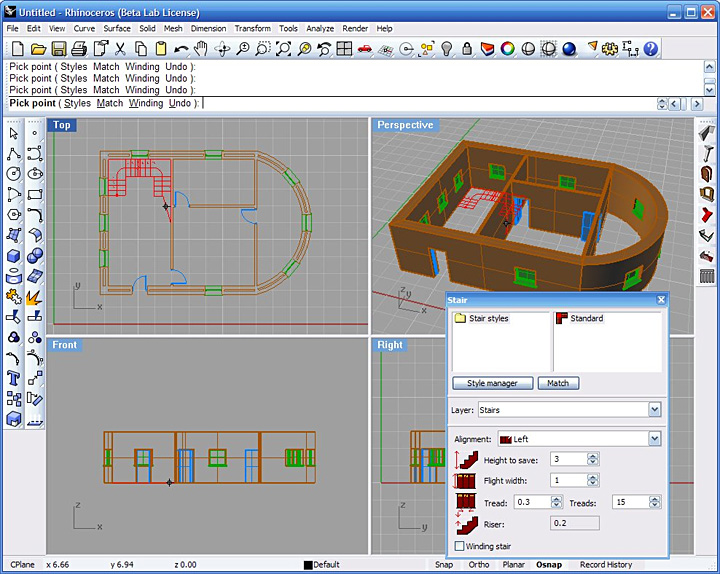Click the explode icon in left toolbar

(34, 297)
